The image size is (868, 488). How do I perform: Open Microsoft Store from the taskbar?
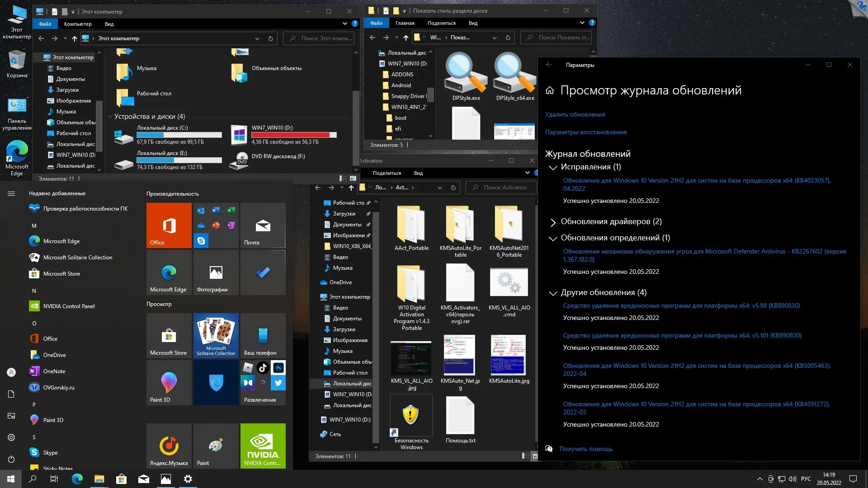pyautogui.click(x=121, y=479)
